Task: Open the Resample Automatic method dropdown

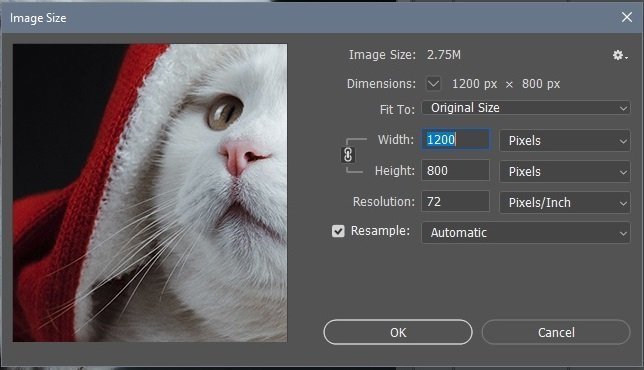Action: point(526,233)
